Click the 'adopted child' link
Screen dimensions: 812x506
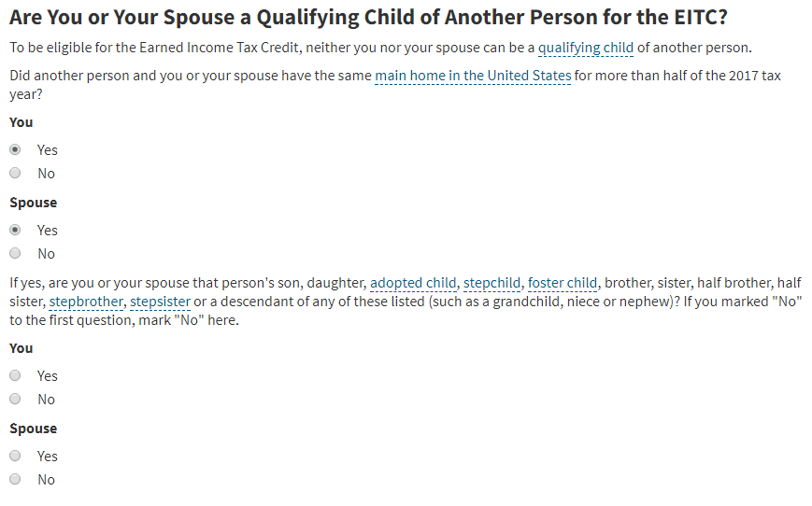click(x=413, y=283)
